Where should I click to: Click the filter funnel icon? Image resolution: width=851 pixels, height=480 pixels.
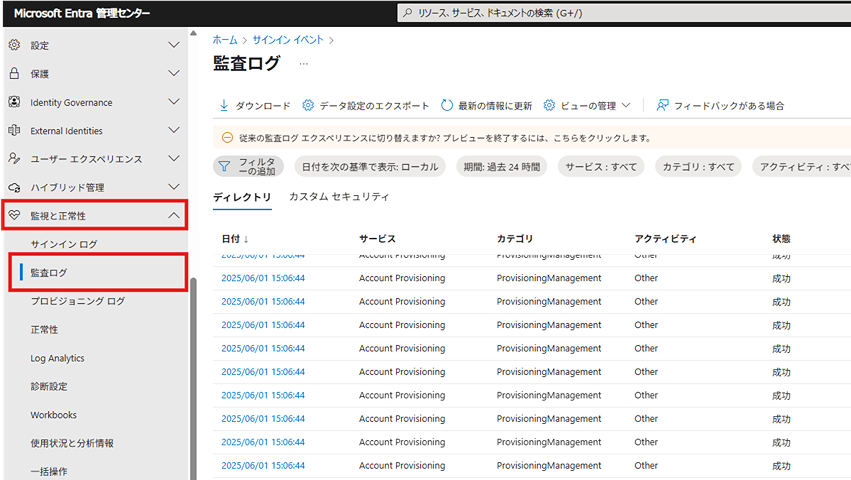(x=224, y=167)
